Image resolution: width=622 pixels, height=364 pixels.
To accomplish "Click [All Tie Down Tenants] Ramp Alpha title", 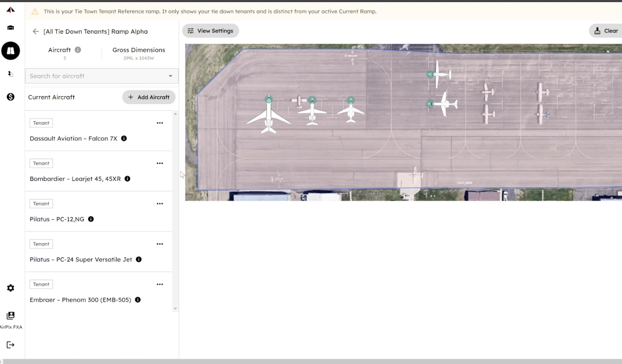I will 96,31.
